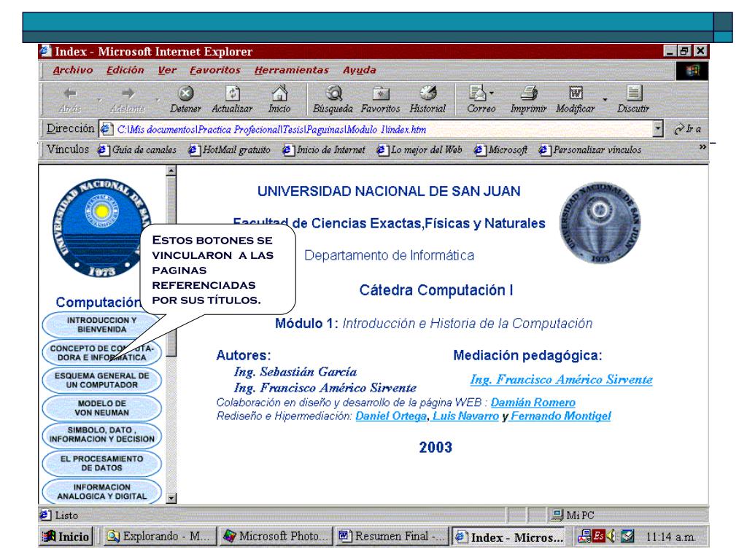The image size is (747, 560).
Task: Go to Inicio home icon
Action: [x=279, y=93]
